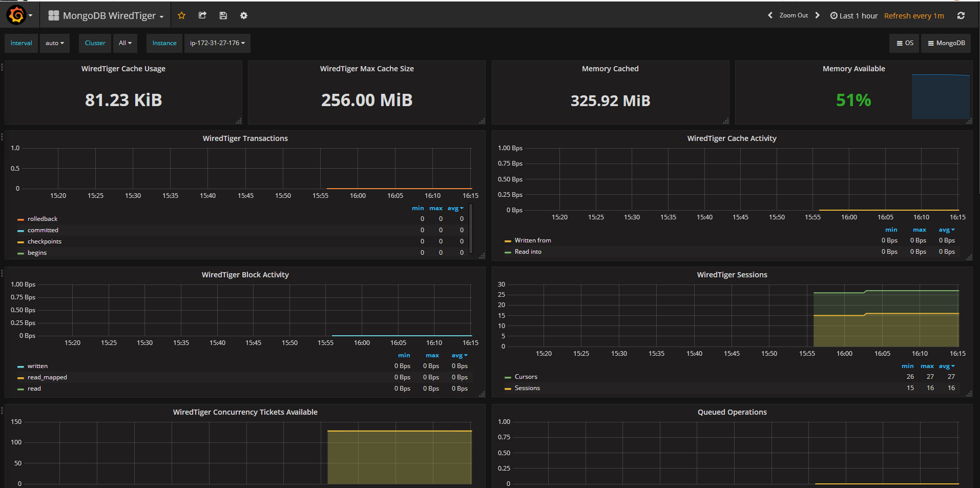Toggle Read into series visibility
Viewport: 980px width, 488px height.
[x=528, y=252]
